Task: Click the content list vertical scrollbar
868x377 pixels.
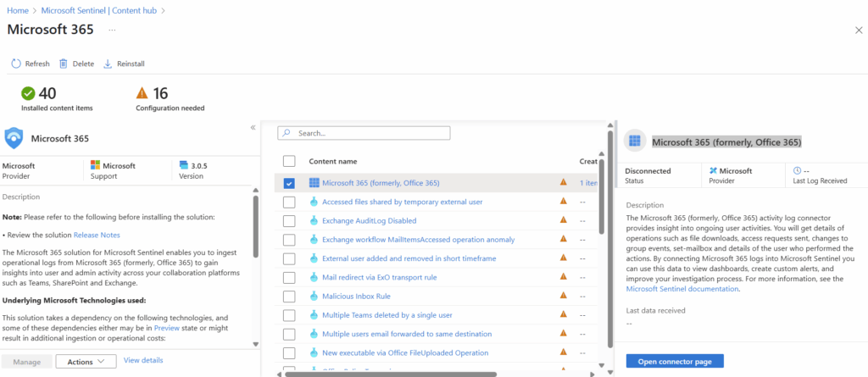Action: (x=601, y=196)
